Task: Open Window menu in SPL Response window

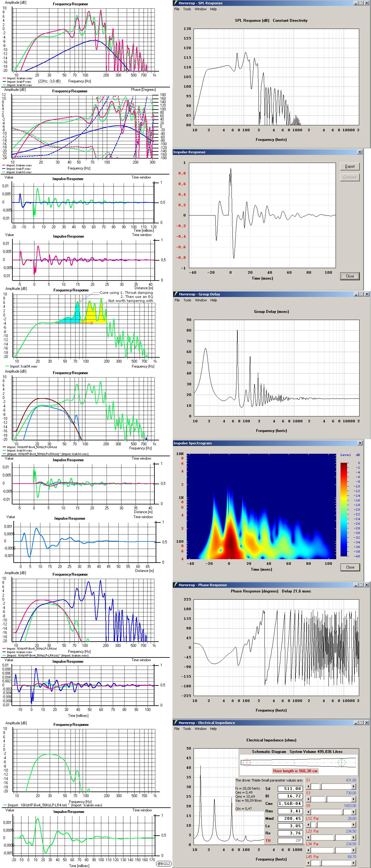Action: point(200,9)
